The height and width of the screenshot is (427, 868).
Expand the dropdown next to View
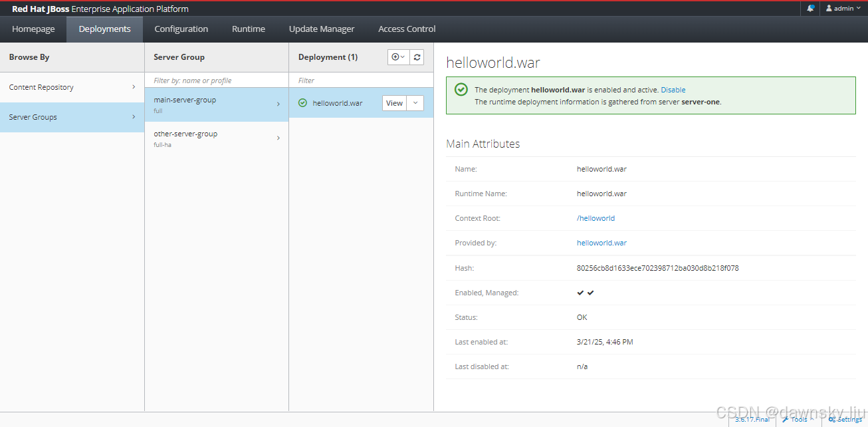pos(415,103)
